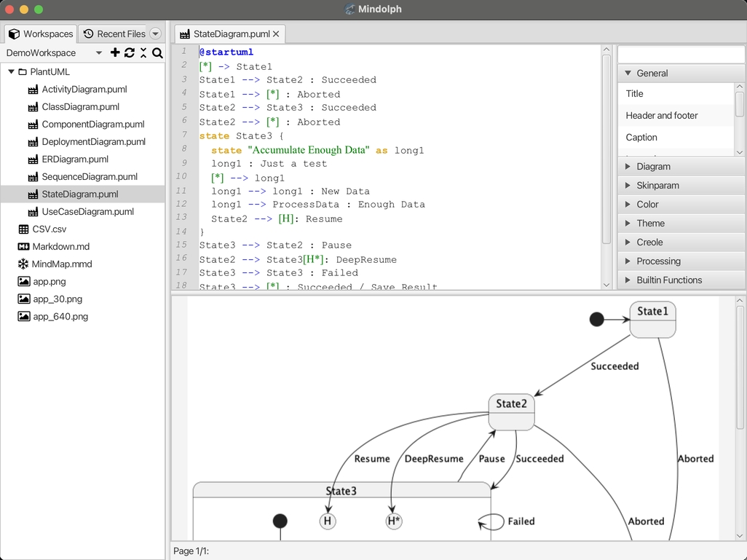The image size is (747, 560).
Task: Click the State2 node in the diagram
Action: coord(512,412)
